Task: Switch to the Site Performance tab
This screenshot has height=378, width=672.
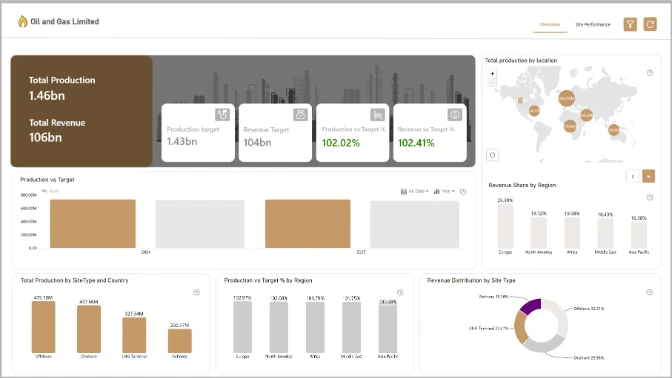Action: coord(593,24)
